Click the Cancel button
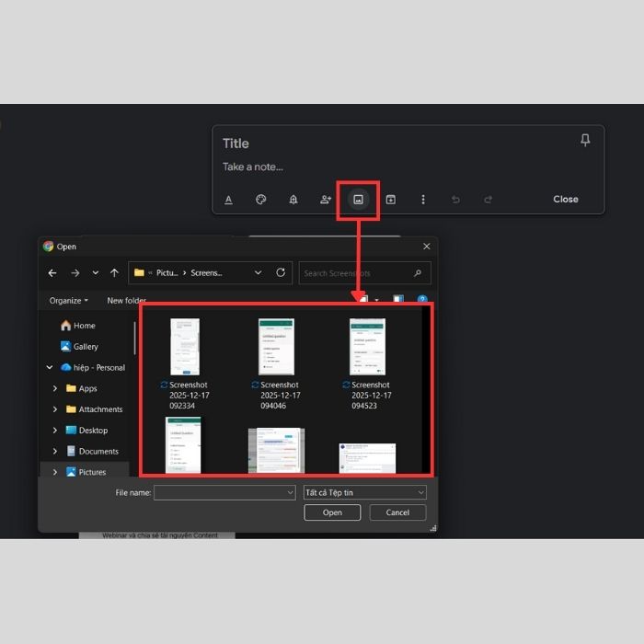The width and height of the screenshot is (644, 644). (x=397, y=512)
